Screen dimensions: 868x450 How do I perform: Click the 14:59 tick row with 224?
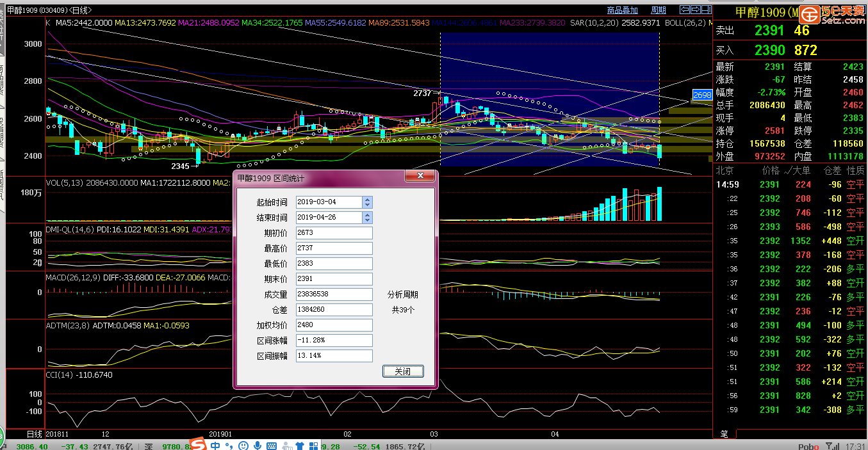tap(789, 184)
